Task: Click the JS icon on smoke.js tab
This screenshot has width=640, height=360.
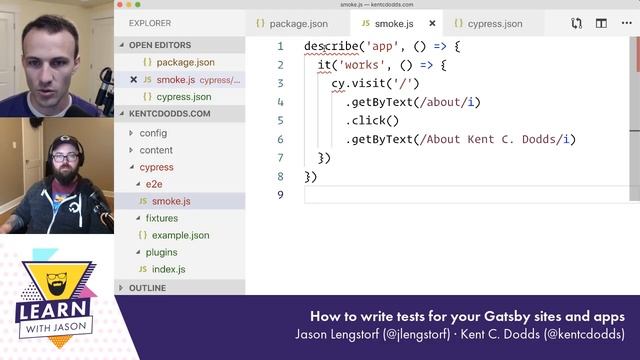Action: click(366, 24)
